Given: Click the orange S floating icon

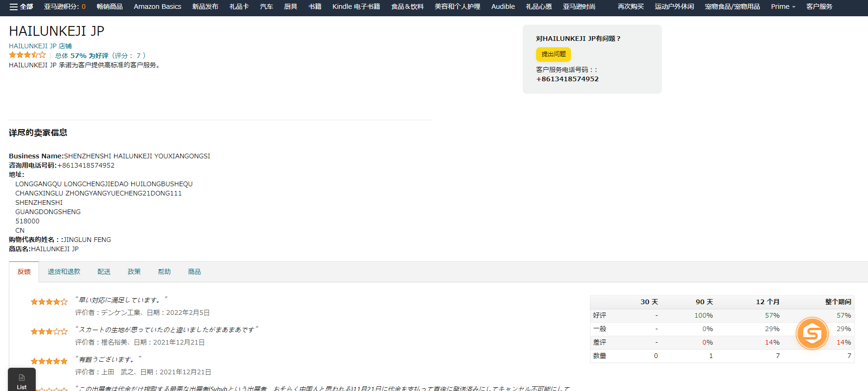Looking at the screenshot, I should (812, 333).
